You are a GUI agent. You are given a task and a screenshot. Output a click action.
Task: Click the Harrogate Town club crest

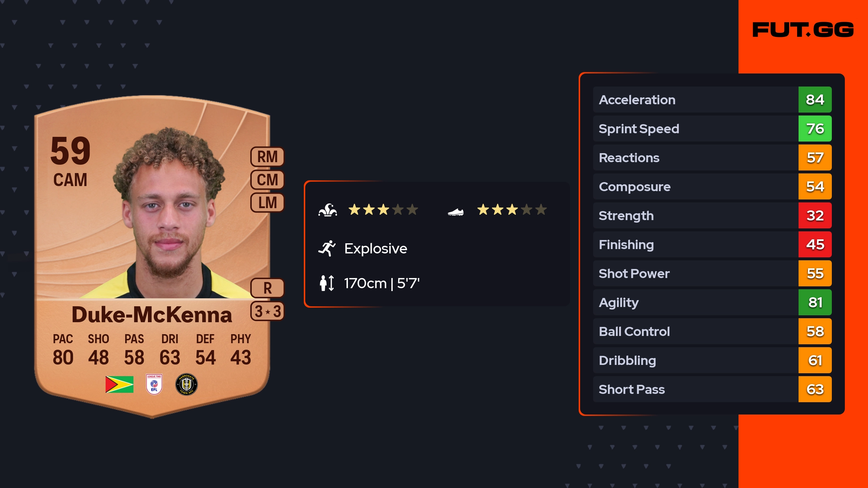click(186, 384)
